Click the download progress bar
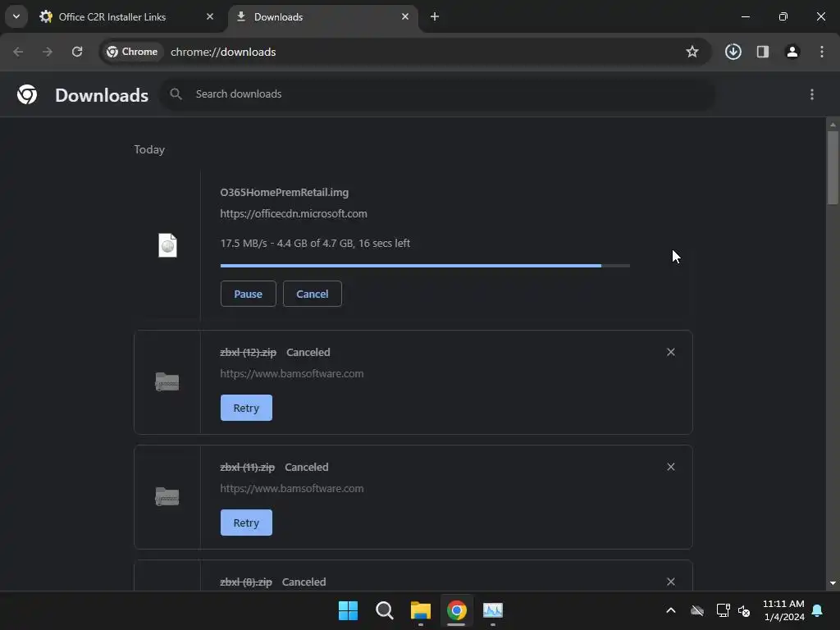This screenshot has height=630, width=840. pos(425,266)
